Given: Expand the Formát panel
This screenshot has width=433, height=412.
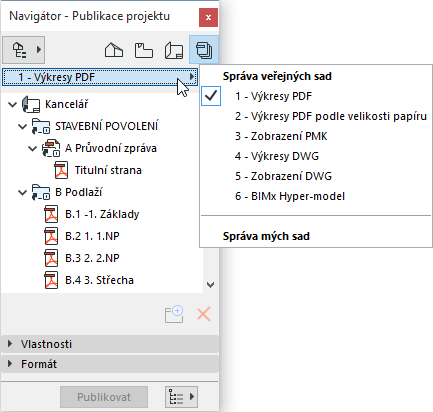Looking at the screenshot, I should pos(110,364).
